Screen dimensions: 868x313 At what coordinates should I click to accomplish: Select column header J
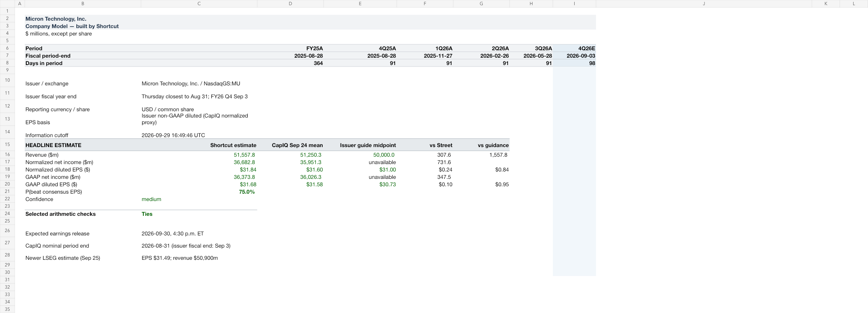coord(704,4)
